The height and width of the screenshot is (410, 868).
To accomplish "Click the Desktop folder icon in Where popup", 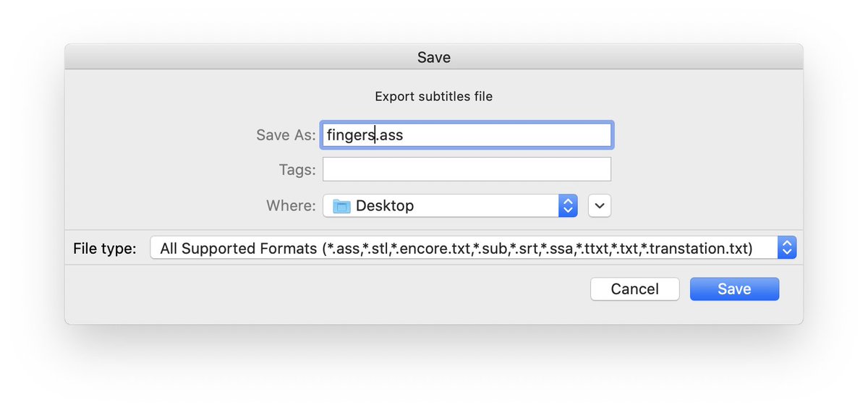I will click(341, 206).
